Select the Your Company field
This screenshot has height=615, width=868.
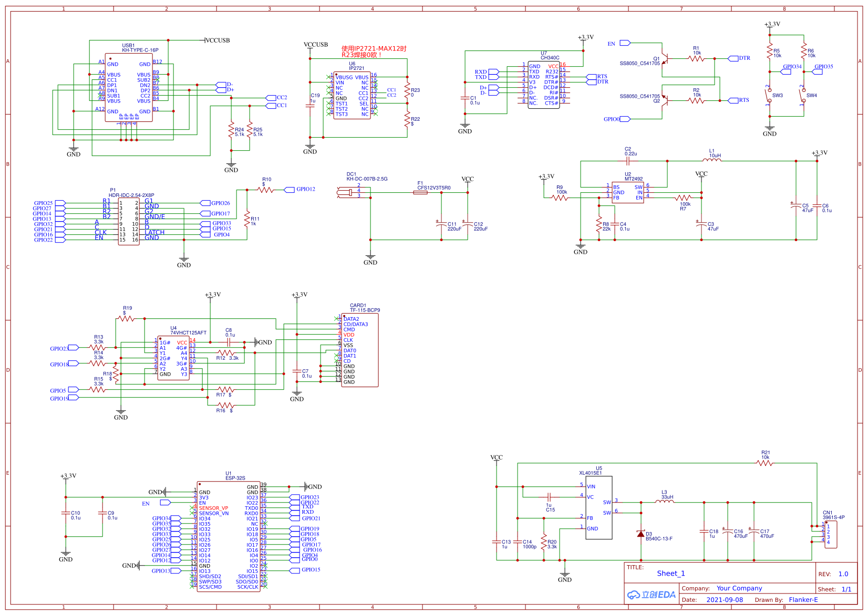tap(739, 588)
